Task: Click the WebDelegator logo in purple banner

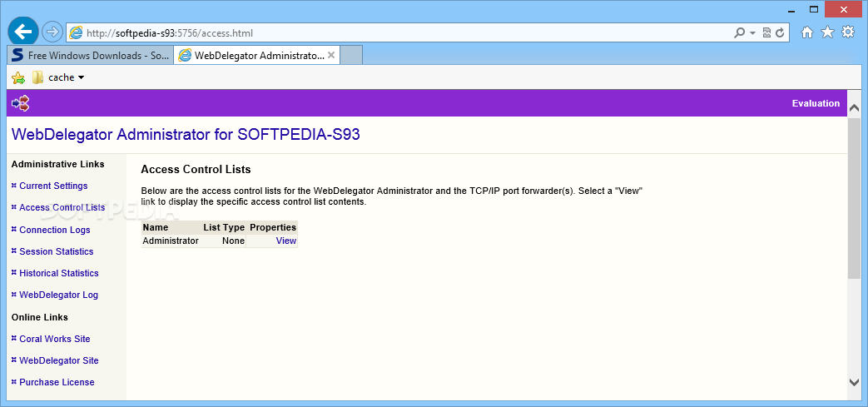Action: pos(21,103)
